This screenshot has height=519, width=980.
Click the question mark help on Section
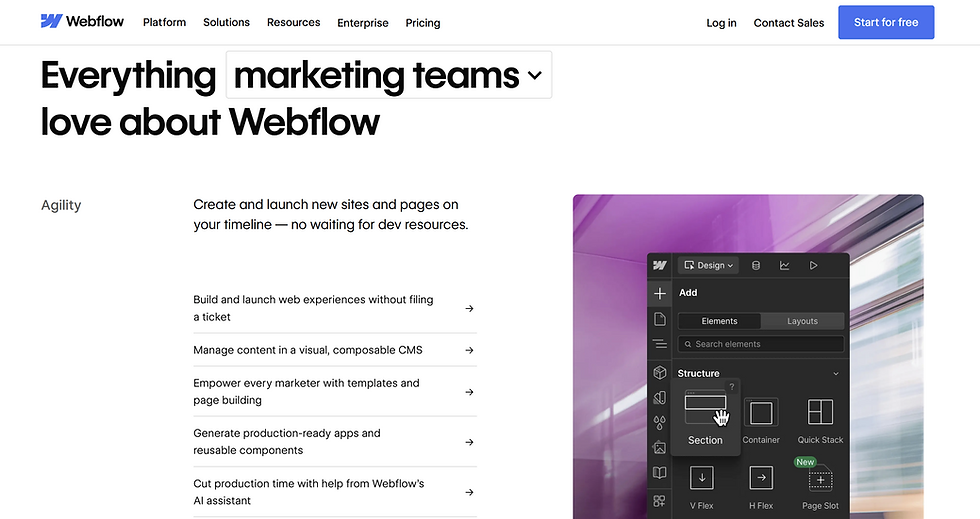click(731, 386)
